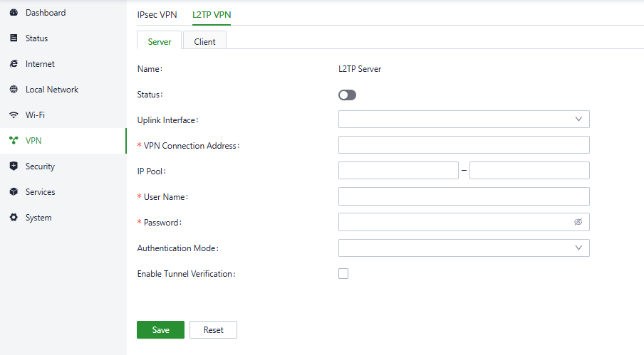Switch to the IPsec VPN tab
The width and height of the screenshot is (644, 355).
pyautogui.click(x=157, y=14)
